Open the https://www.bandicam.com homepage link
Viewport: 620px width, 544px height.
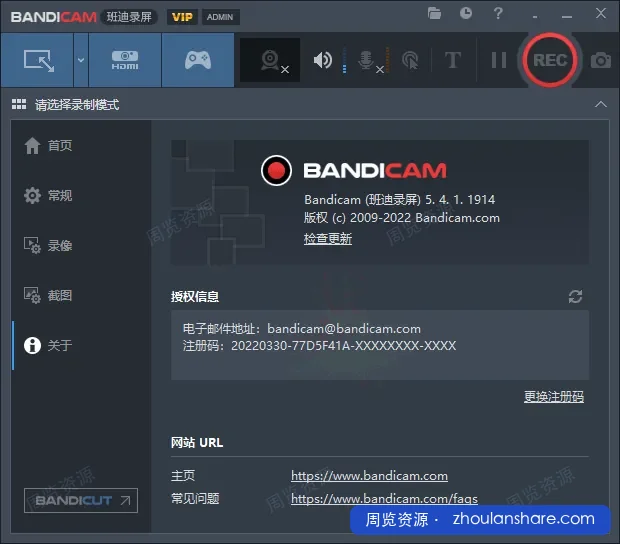click(x=369, y=476)
